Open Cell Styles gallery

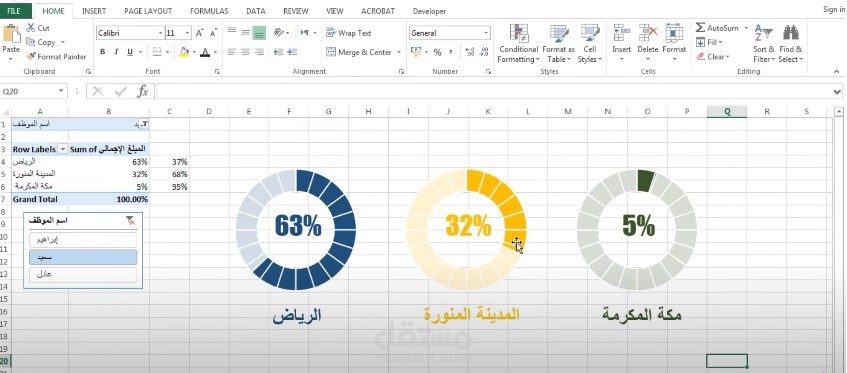[590, 44]
